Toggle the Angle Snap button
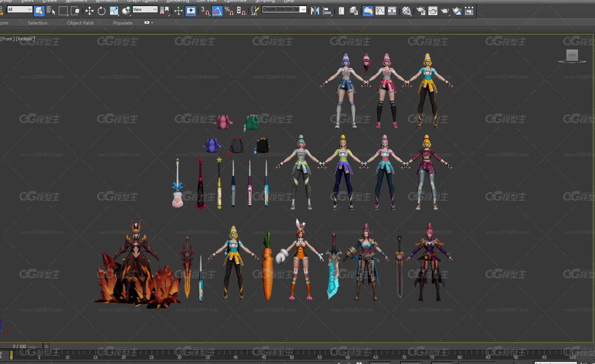 click(x=217, y=11)
